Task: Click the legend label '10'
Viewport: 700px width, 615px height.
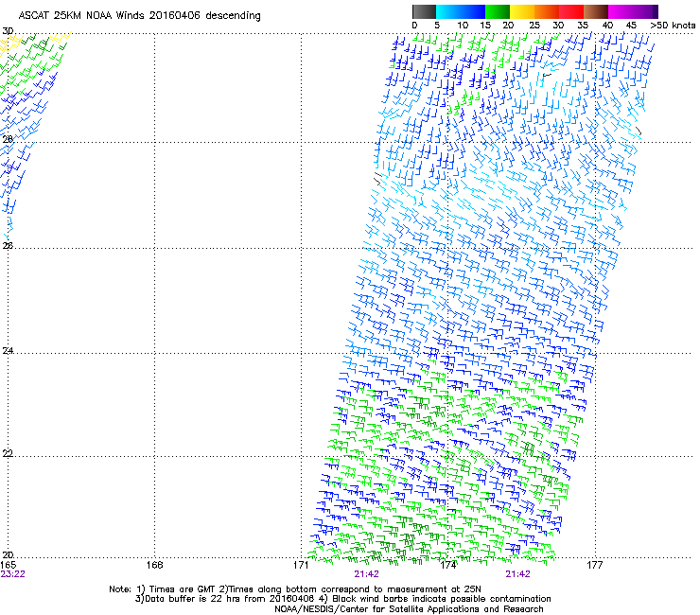Action: (463, 26)
